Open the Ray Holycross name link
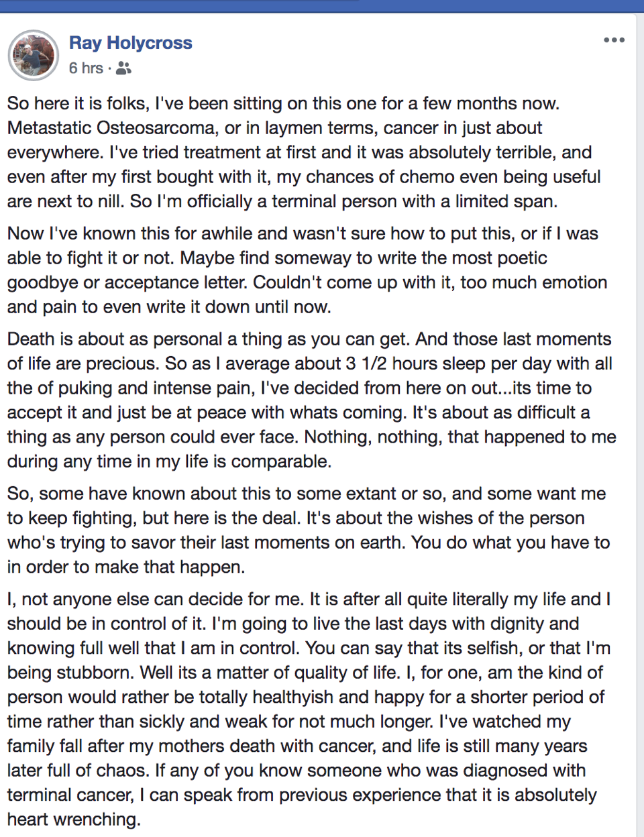644x837 pixels. pyautogui.click(x=130, y=43)
